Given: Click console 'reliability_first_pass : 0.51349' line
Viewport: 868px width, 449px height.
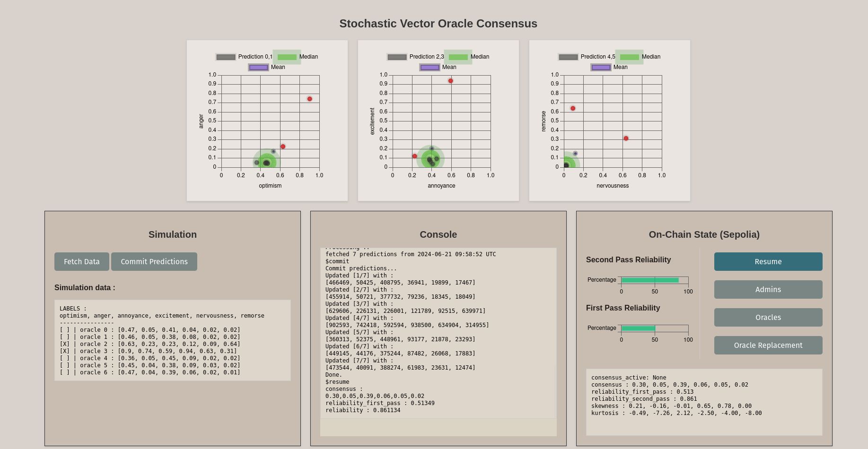Looking at the screenshot, I should pos(380,403).
